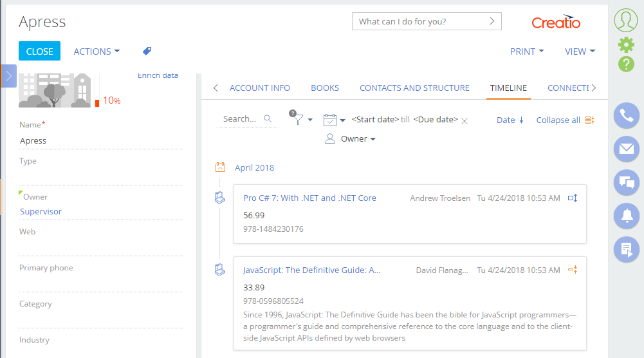Viewport: 644px width, 358px height.
Task: Expand the filter funnel dropdown arrow
Action: coord(310,120)
